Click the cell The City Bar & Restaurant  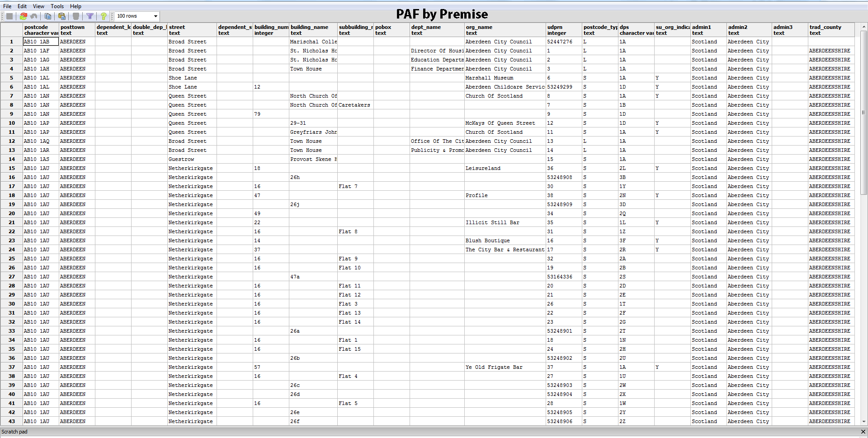click(505, 250)
